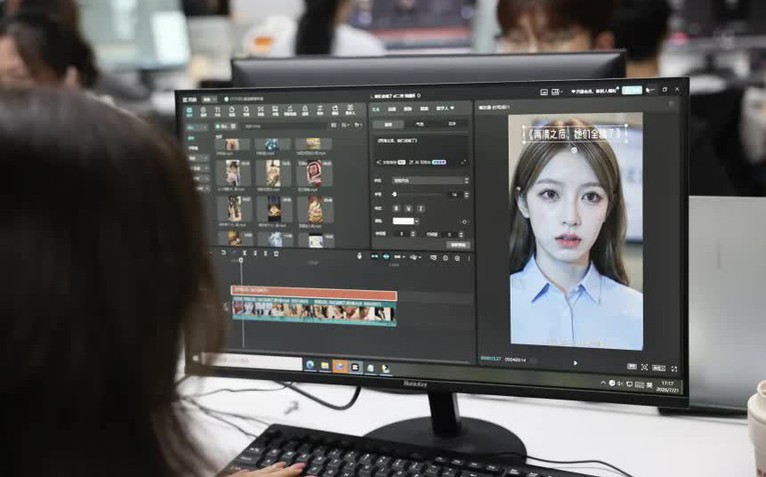Toggle italic I text style
The image size is (766, 477).
(x=421, y=209)
